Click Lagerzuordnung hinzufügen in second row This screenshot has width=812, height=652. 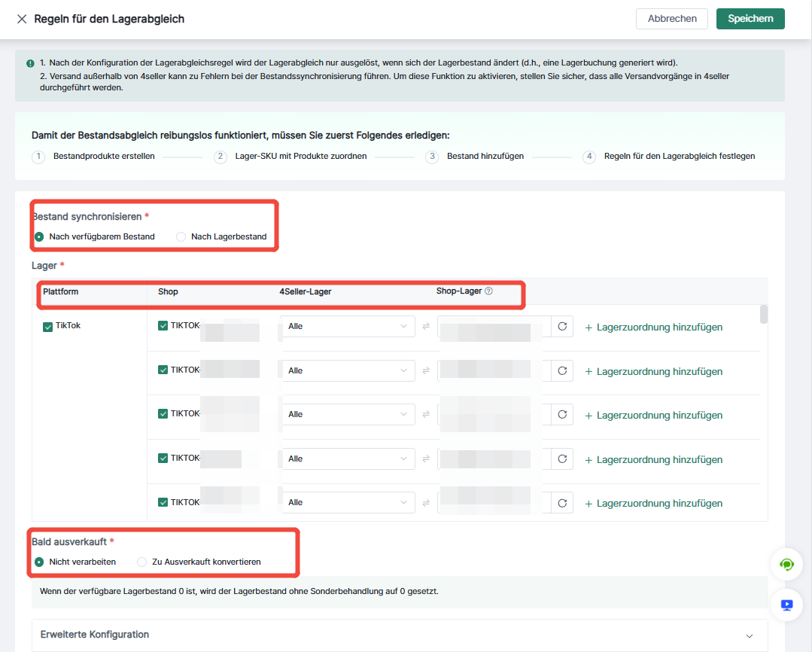tap(653, 372)
